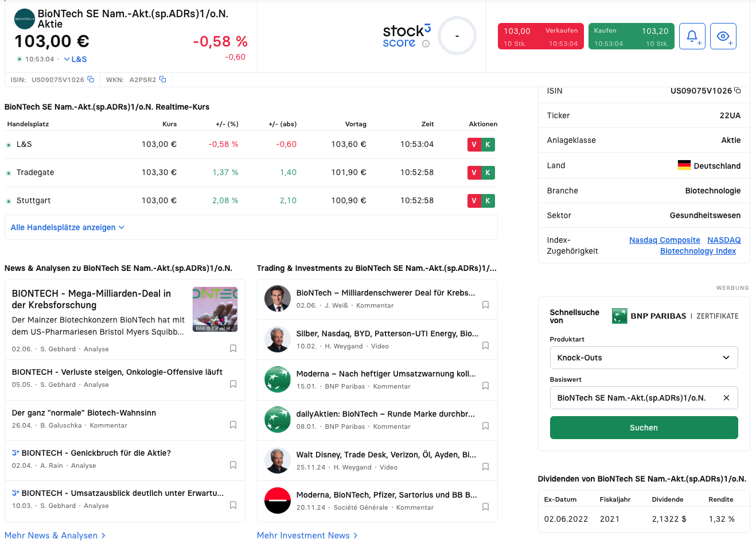Click the dividend Ex-Datum 02.06.2022 cell

point(566,519)
